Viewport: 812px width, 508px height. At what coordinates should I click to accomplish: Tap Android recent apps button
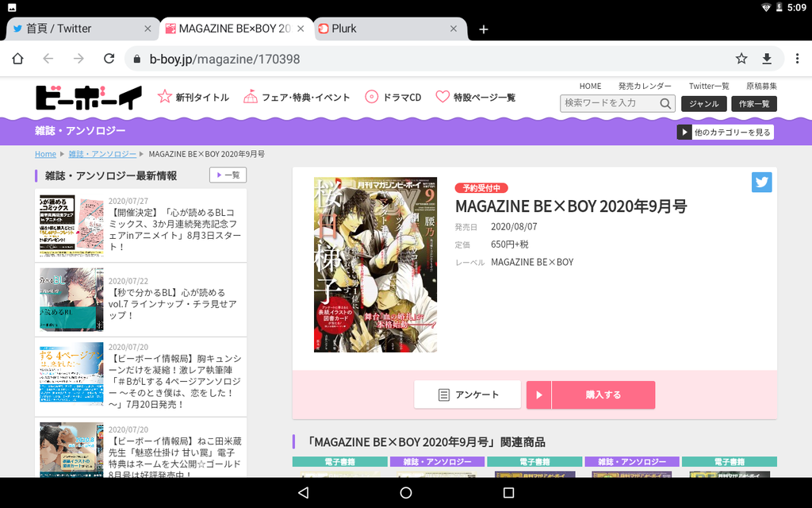pyautogui.click(x=508, y=492)
